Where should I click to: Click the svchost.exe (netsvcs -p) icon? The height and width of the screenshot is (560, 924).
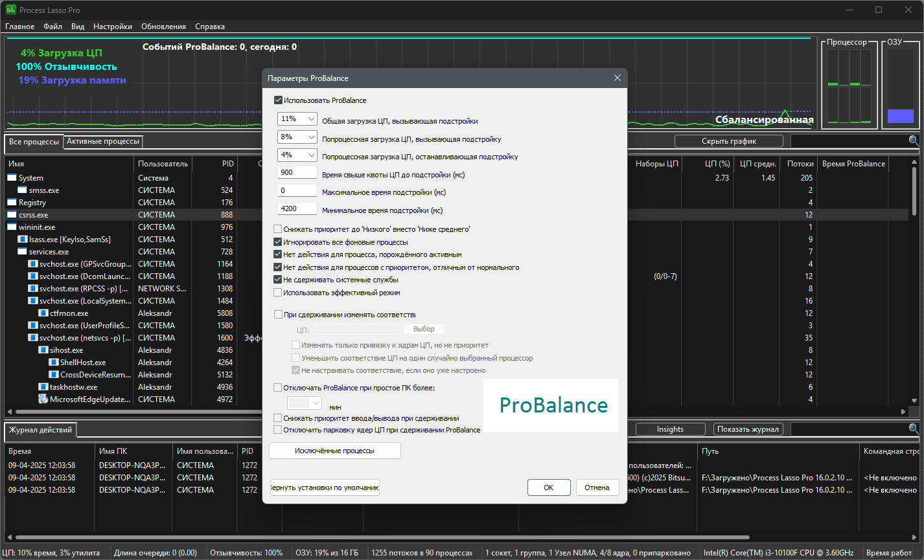(33, 338)
